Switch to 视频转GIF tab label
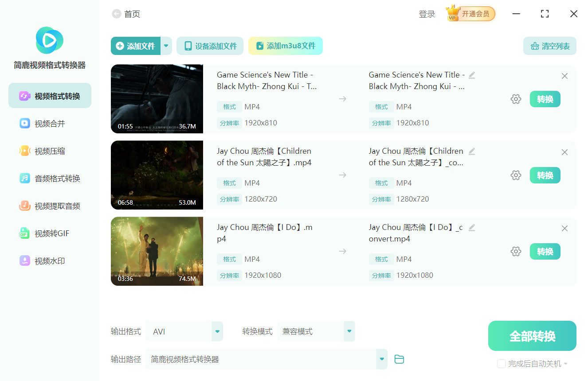 [x=52, y=233]
